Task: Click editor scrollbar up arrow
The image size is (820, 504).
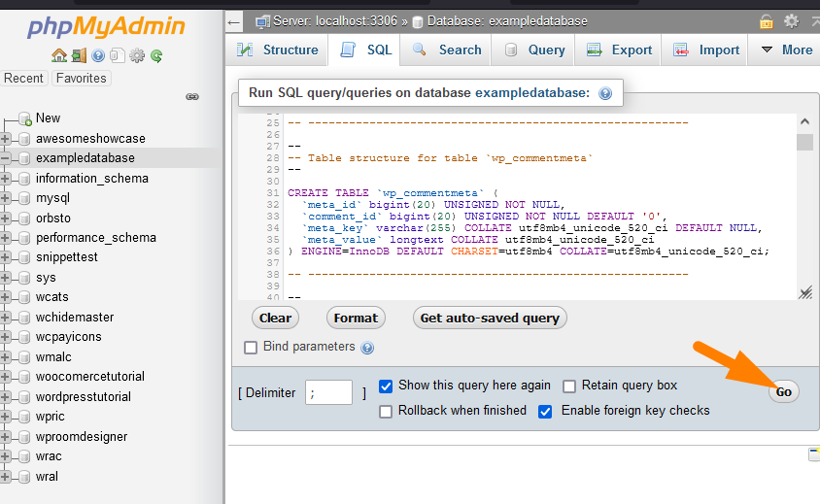Action: (x=804, y=121)
